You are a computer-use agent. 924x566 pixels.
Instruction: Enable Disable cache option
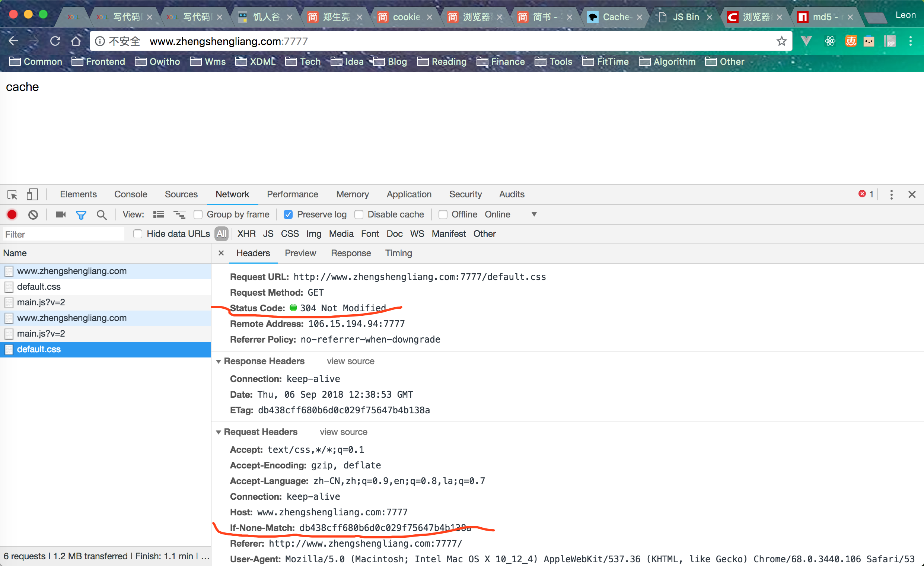[359, 214]
